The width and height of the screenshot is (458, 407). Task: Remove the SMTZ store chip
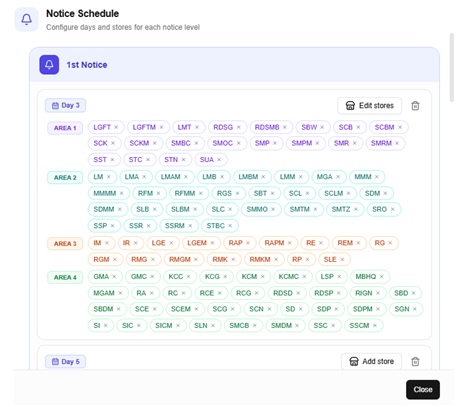(356, 209)
